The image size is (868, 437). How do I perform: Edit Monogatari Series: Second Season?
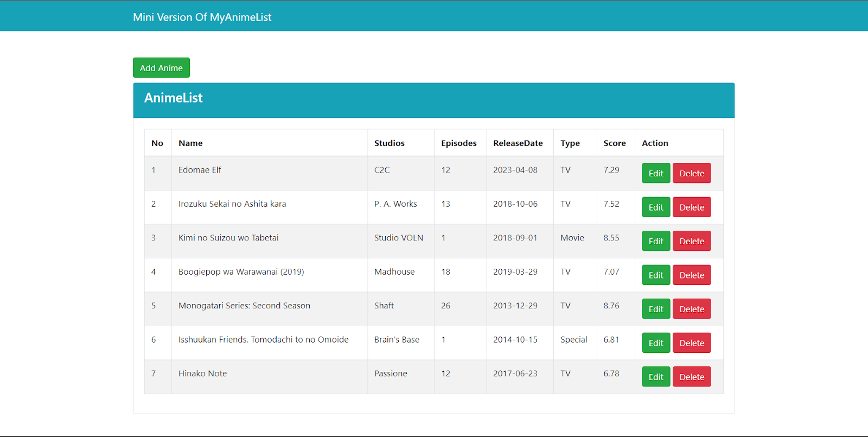[656, 309]
